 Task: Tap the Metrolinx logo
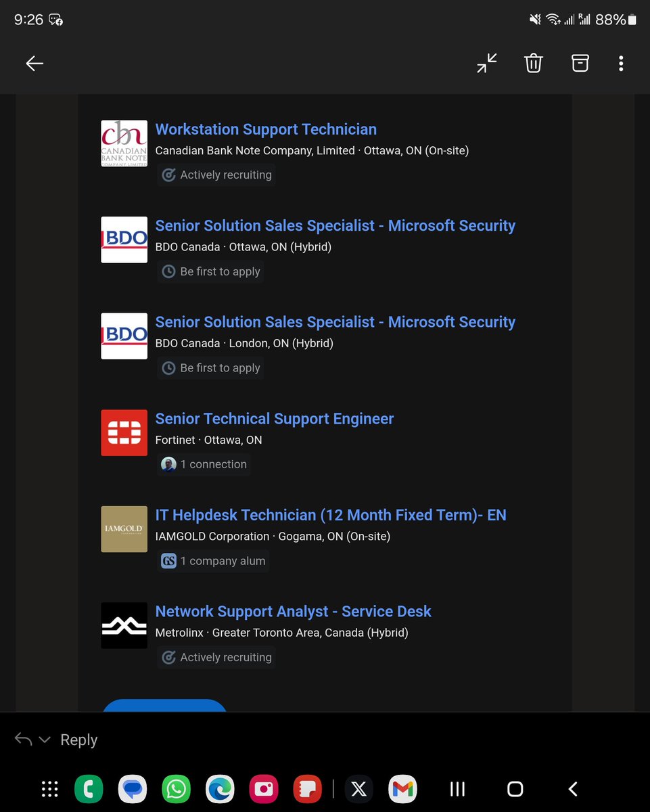[x=124, y=625]
